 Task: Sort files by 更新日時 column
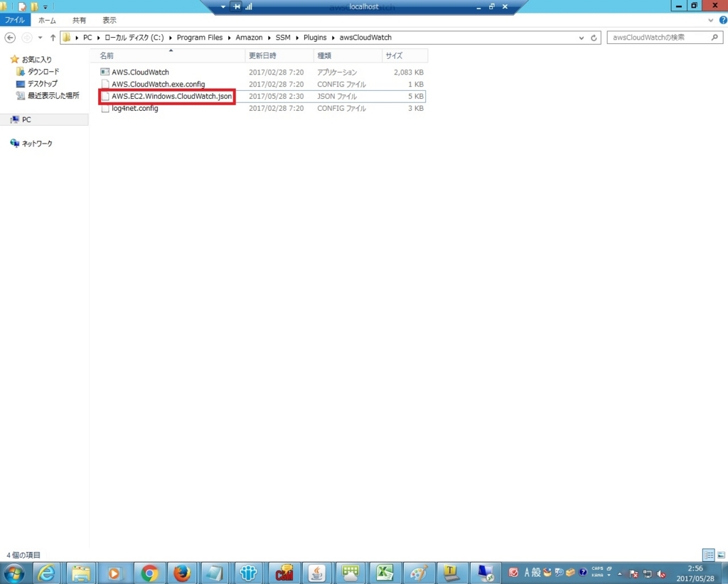tap(279, 55)
